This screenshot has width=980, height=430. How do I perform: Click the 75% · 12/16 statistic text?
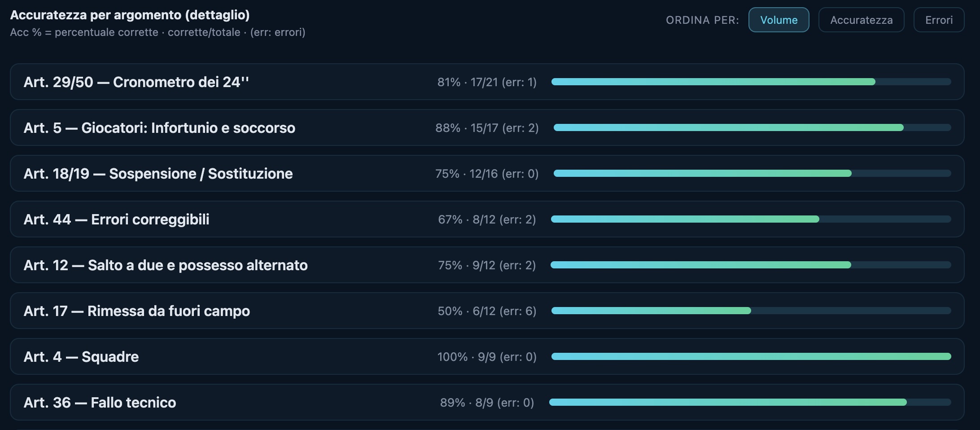coord(487,174)
